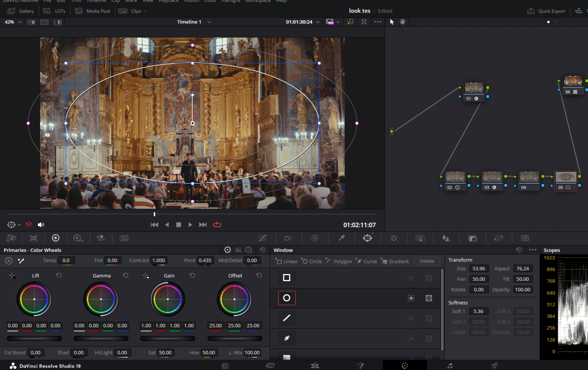The image size is (588, 370).
Task: Toggle loop playback
Action: point(217,225)
